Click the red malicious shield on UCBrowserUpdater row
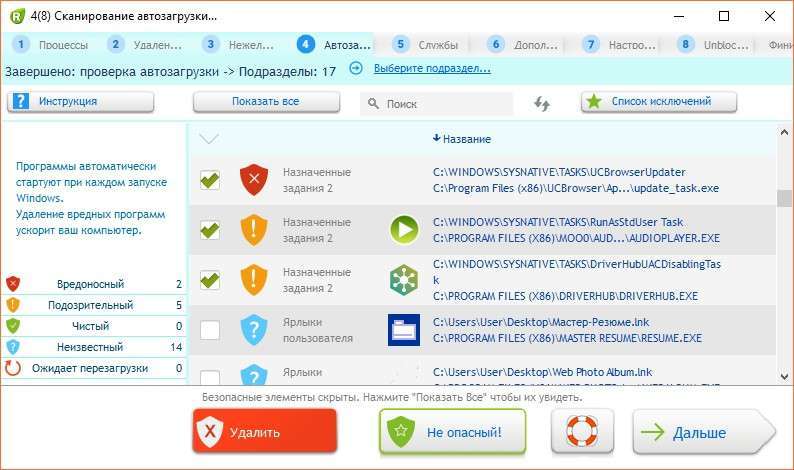The width and height of the screenshot is (794, 470). pyautogui.click(x=254, y=180)
